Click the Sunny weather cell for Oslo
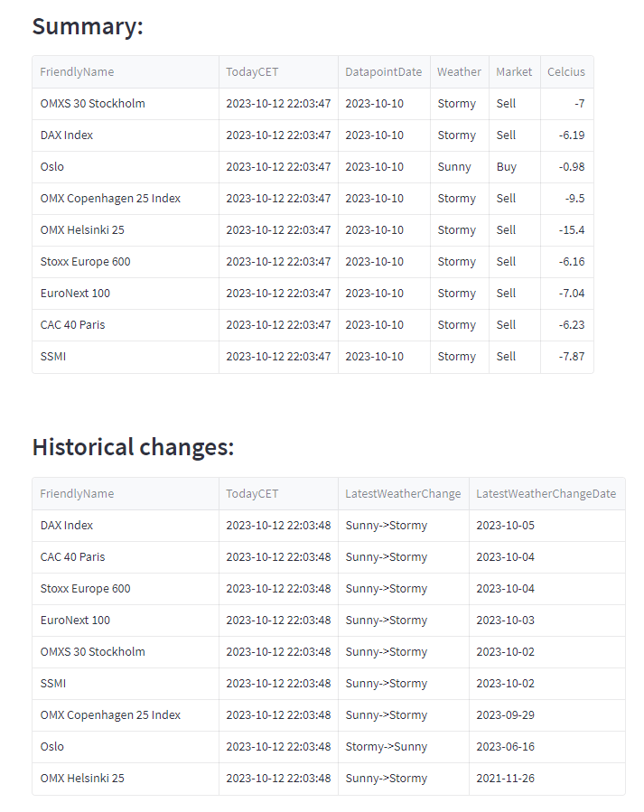The image size is (644, 812). pos(454,167)
